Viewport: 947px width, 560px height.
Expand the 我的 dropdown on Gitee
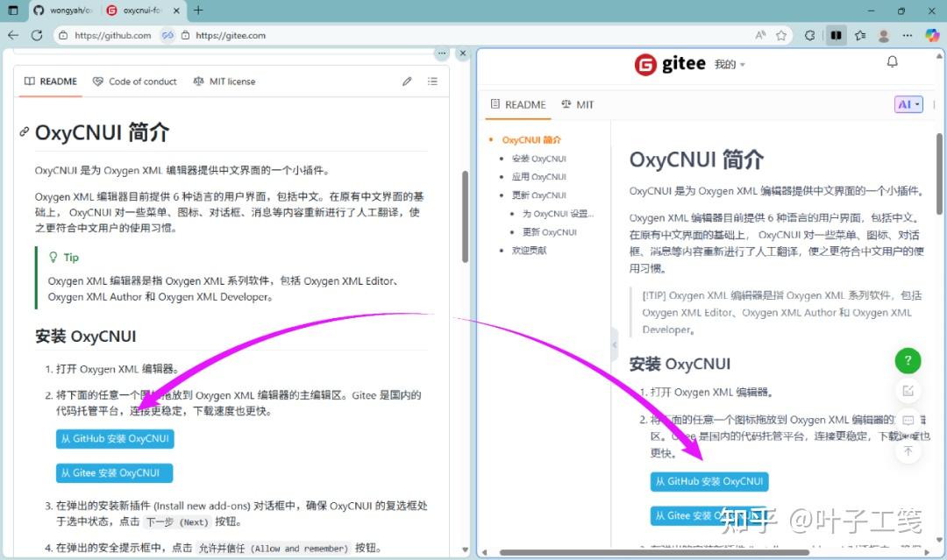pos(730,64)
